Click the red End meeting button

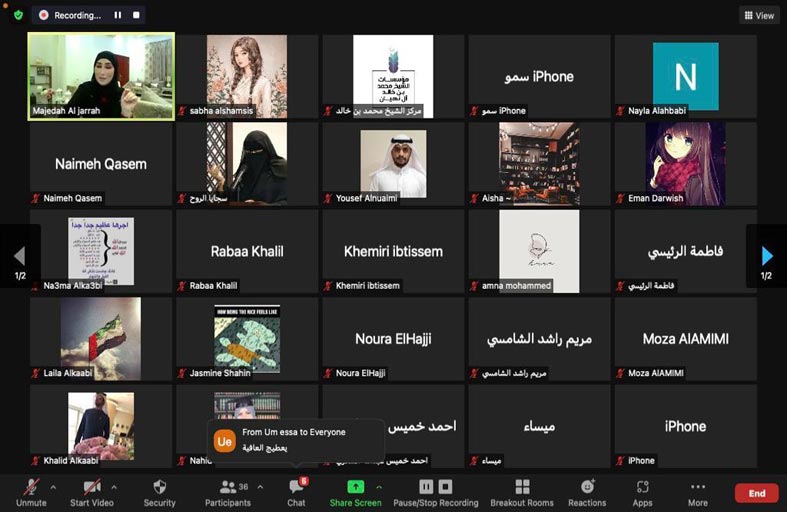[756, 493]
